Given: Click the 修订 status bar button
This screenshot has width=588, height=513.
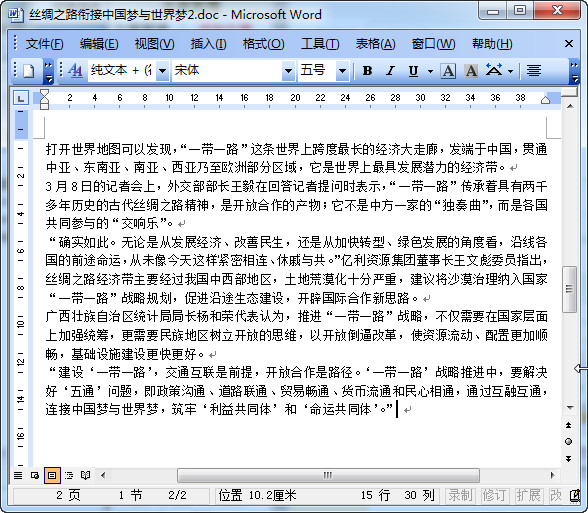Looking at the screenshot, I should click(494, 496).
